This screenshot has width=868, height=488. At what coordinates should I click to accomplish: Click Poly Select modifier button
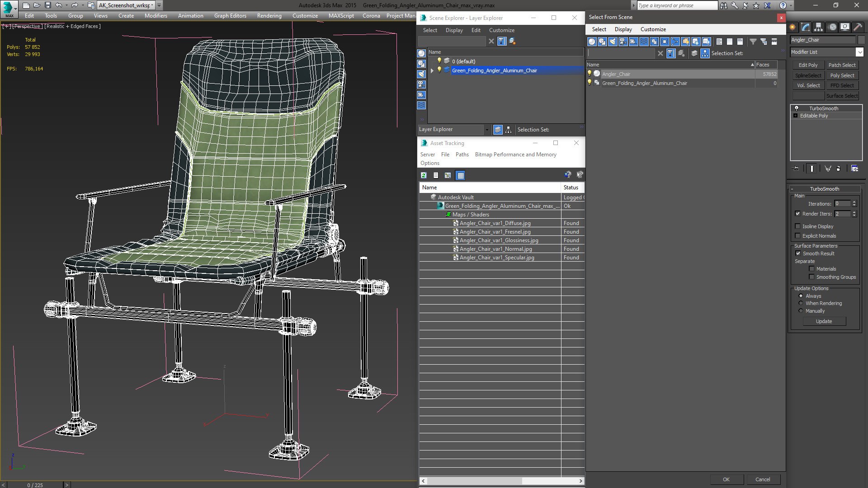[x=842, y=75]
